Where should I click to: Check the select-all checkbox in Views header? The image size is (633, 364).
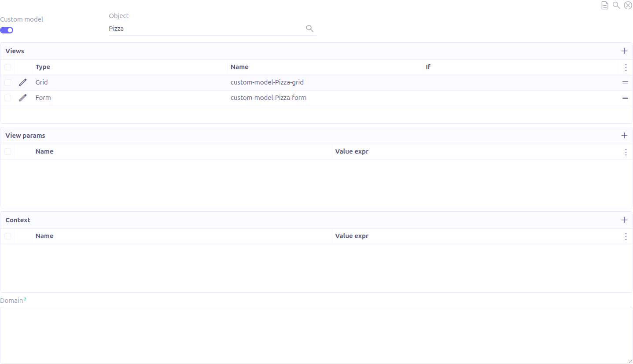(x=7, y=67)
